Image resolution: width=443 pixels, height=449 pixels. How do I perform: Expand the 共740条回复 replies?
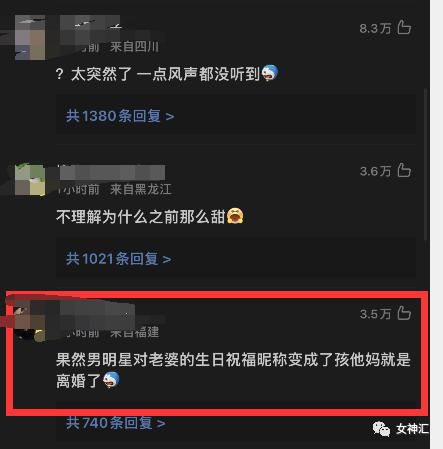(116, 423)
